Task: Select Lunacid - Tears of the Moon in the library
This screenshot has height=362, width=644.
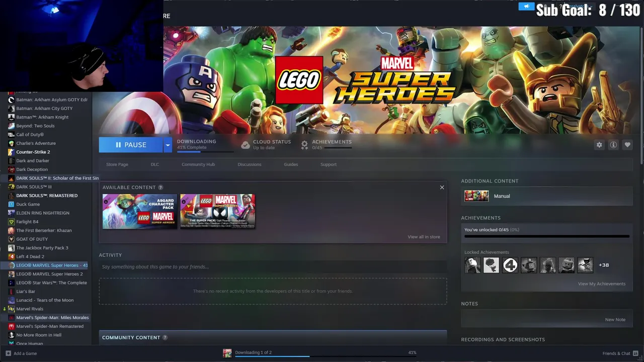Action: [x=45, y=300]
